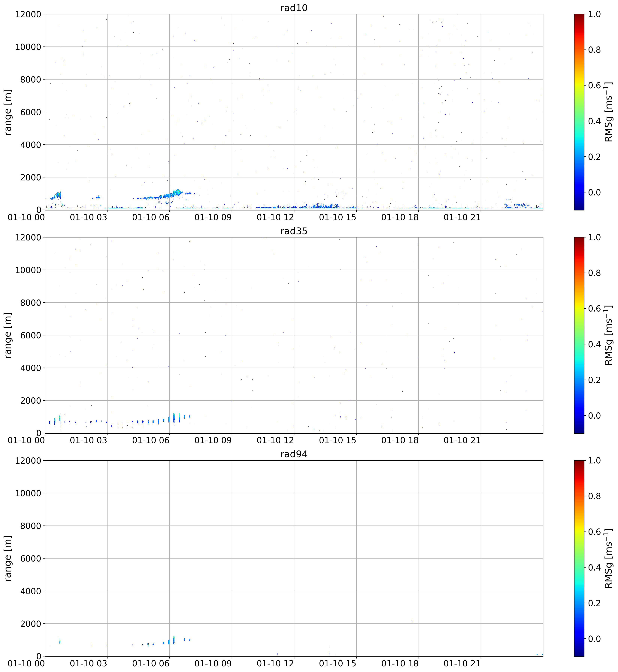
Task: Click the '01-10 03' x-tick under rad94
Action: pyautogui.click(x=88, y=664)
